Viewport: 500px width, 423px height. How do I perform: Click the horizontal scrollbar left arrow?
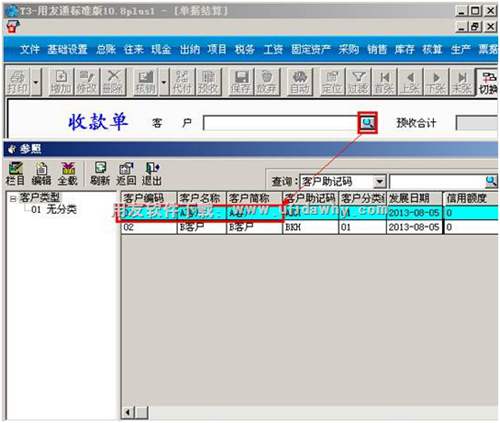tap(128, 412)
